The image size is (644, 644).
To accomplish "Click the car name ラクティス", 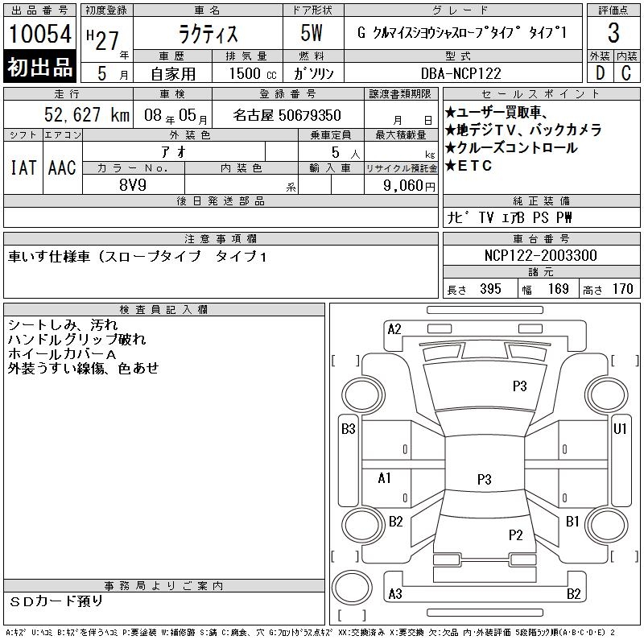I will point(208,34).
